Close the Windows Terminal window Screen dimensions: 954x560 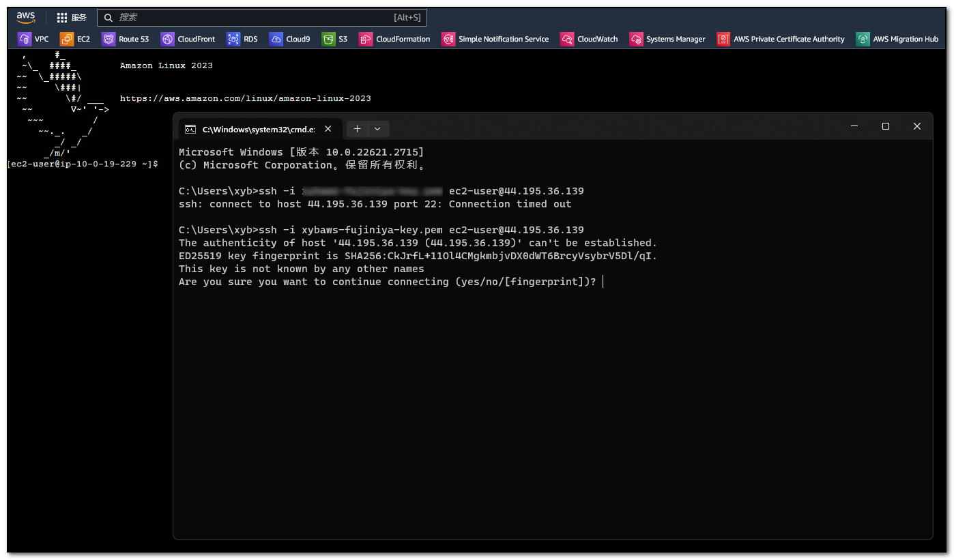point(917,126)
